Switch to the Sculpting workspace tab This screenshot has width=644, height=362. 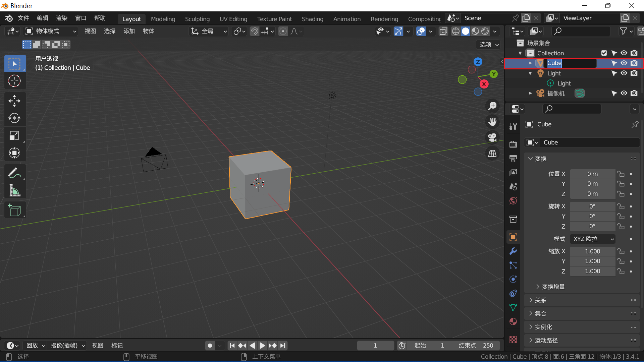click(197, 19)
